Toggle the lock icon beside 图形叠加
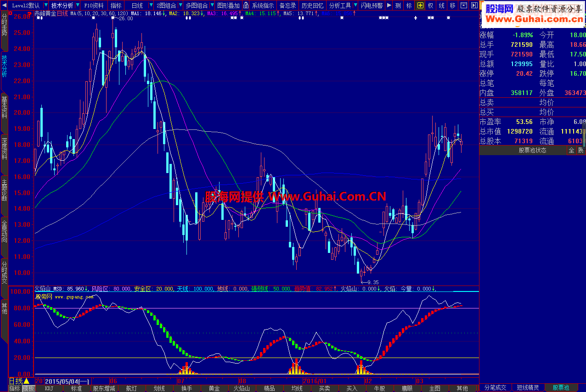 tap(246, 6)
